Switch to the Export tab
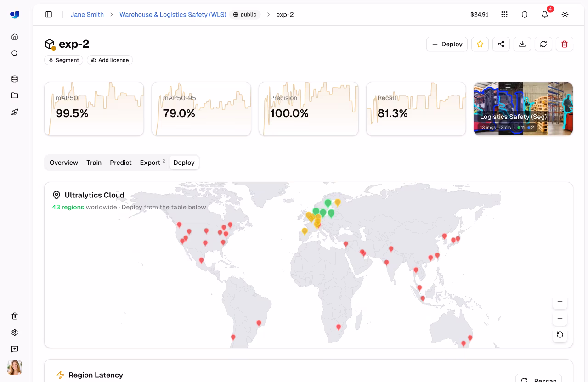The height and width of the screenshot is (382, 588). click(152, 163)
